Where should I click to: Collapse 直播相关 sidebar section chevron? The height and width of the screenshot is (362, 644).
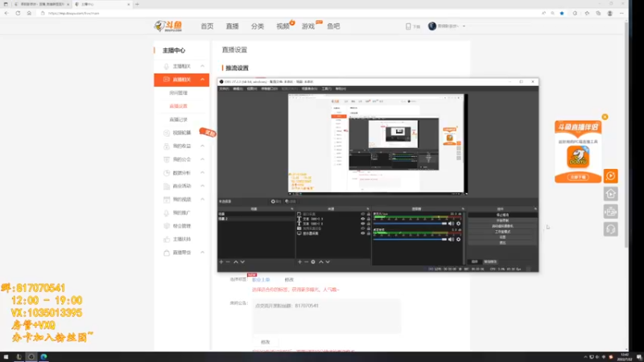coord(203,80)
